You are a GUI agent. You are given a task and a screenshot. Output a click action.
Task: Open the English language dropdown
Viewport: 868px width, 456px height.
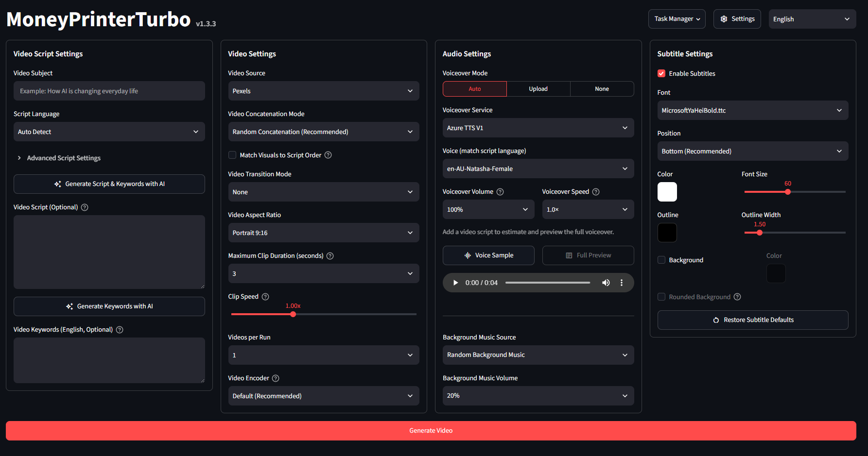pyautogui.click(x=813, y=19)
